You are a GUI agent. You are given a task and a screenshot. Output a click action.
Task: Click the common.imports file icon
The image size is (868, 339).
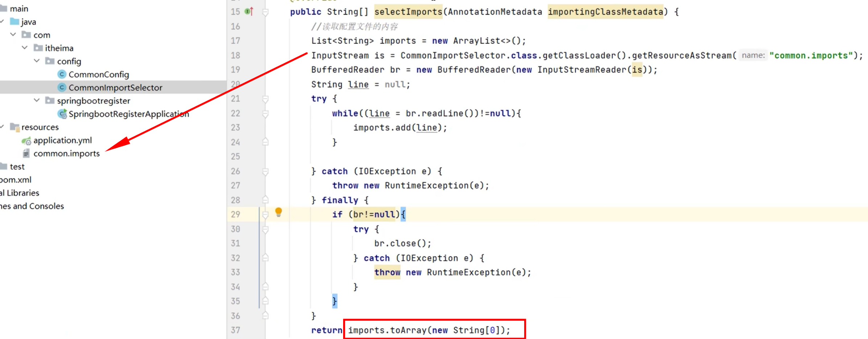click(26, 154)
